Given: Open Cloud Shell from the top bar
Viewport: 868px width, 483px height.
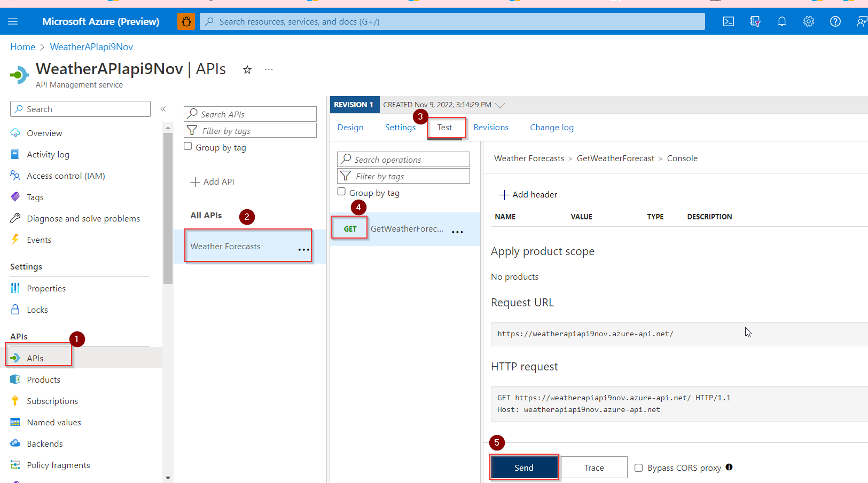Looking at the screenshot, I should click(x=729, y=21).
